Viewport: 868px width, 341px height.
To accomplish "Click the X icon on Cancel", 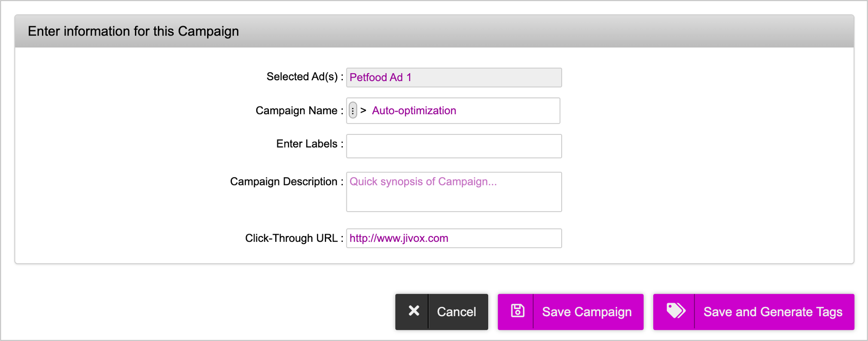I will (413, 311).
